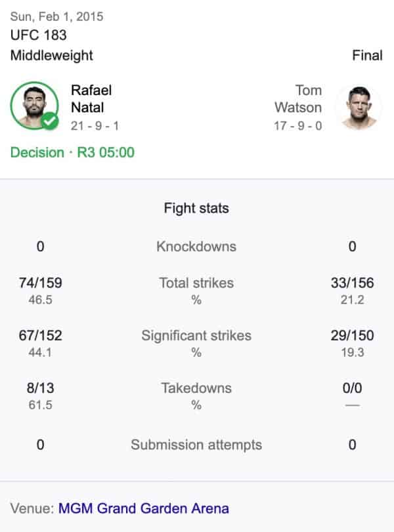The height and width of the screenshot is (532, 394).
Task: Click the green winner checkmark badge
Action: [x=50, y=121]
